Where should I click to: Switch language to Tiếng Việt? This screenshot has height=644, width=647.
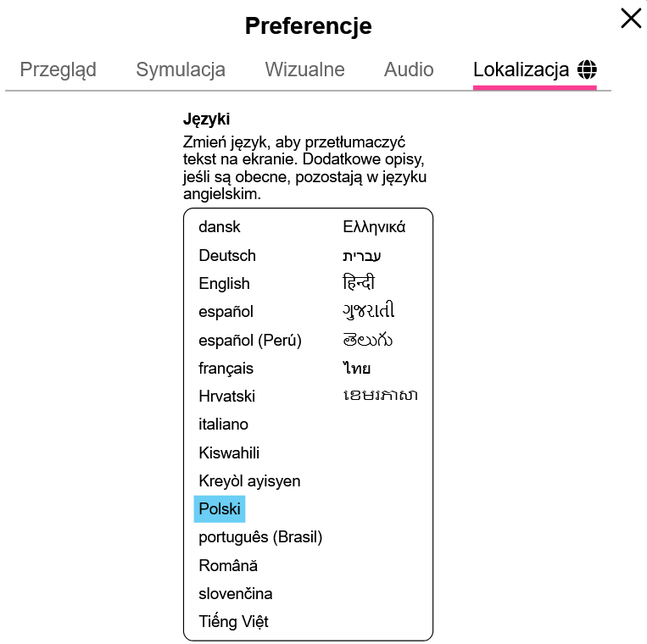pos(233,622)
